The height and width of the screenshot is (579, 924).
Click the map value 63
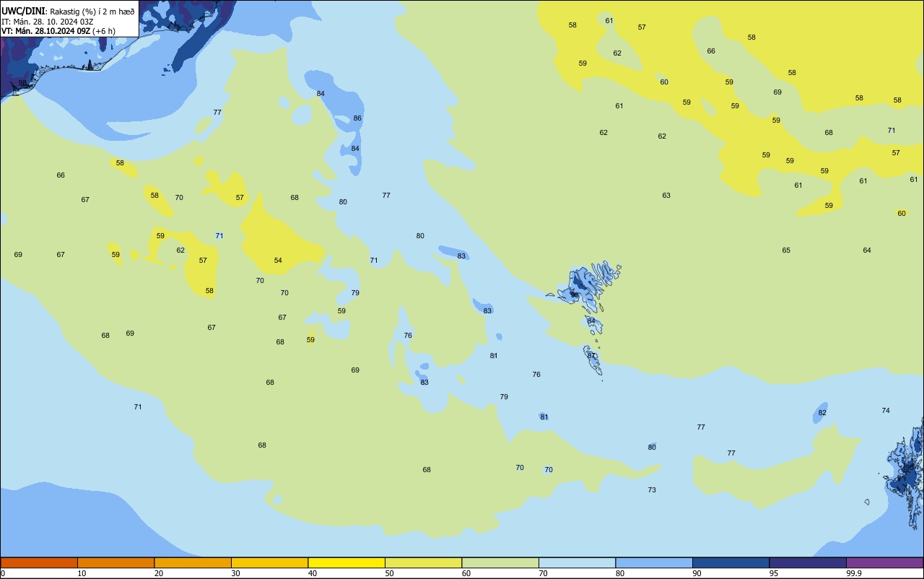pos(666,196)
